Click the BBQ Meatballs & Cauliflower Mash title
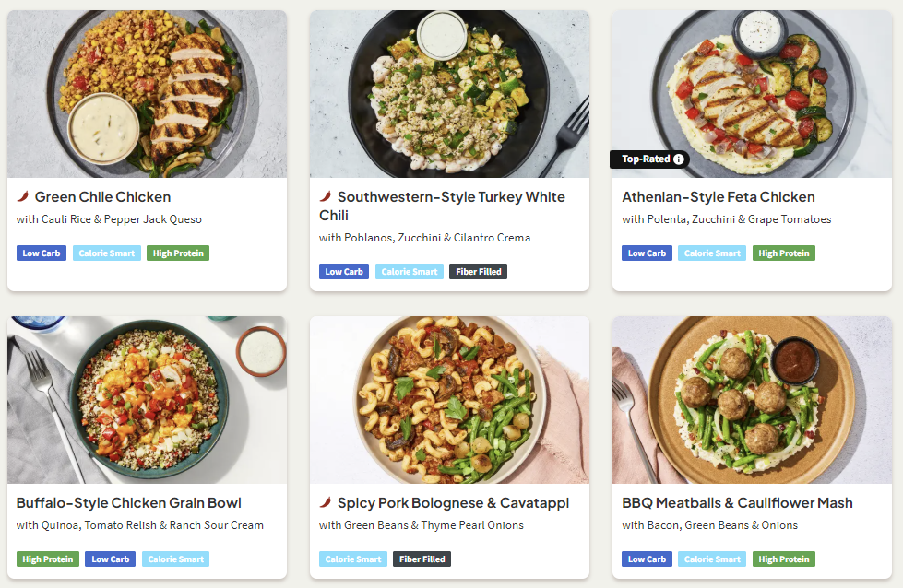Image resolution: width=903 pixels, height=588 pixels. click(737, 502)
